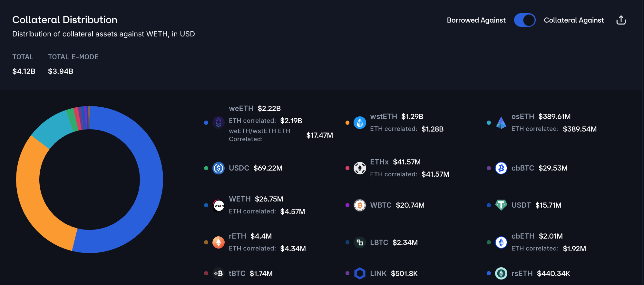Viewport: 644px width, 285px height.
Task: Click the osETH token icon
Action: tap(501, 123)
